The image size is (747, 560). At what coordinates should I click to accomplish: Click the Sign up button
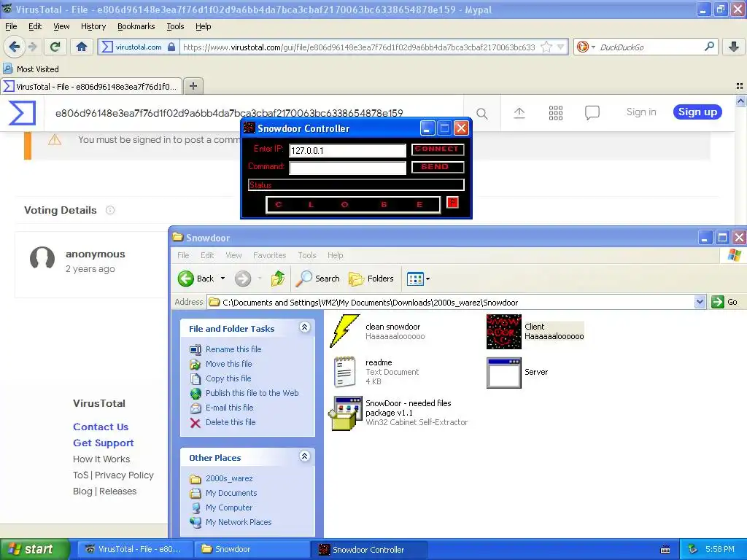[x=697, y=112]
